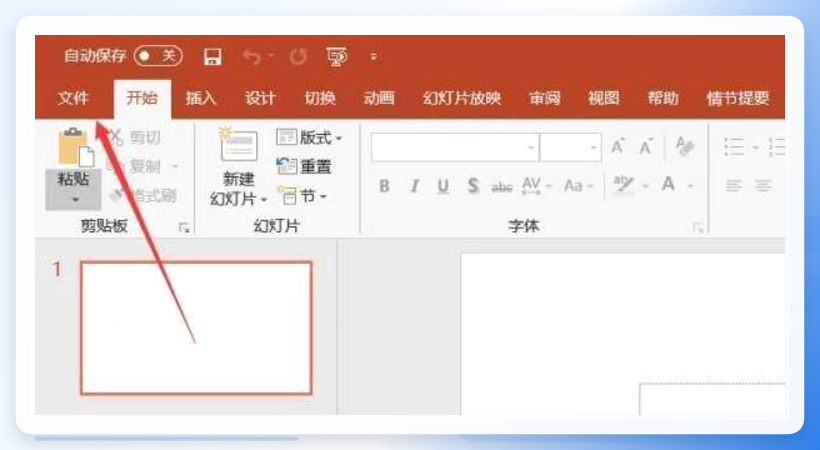The height and width of the screenshot is (450, 820).
Task: Click the 复制 (Copy) button
Action: tap(135, 166)
